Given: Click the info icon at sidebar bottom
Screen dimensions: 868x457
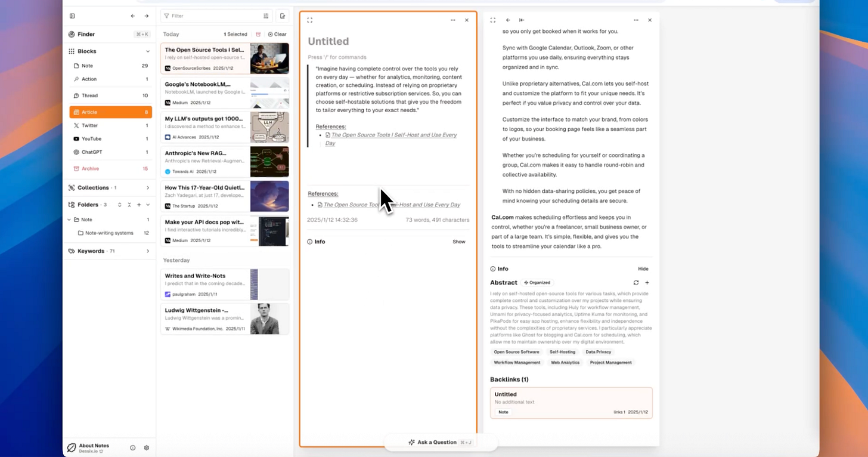Looking at the screenshot, I should pyautogui.click(x=132, y=447).
